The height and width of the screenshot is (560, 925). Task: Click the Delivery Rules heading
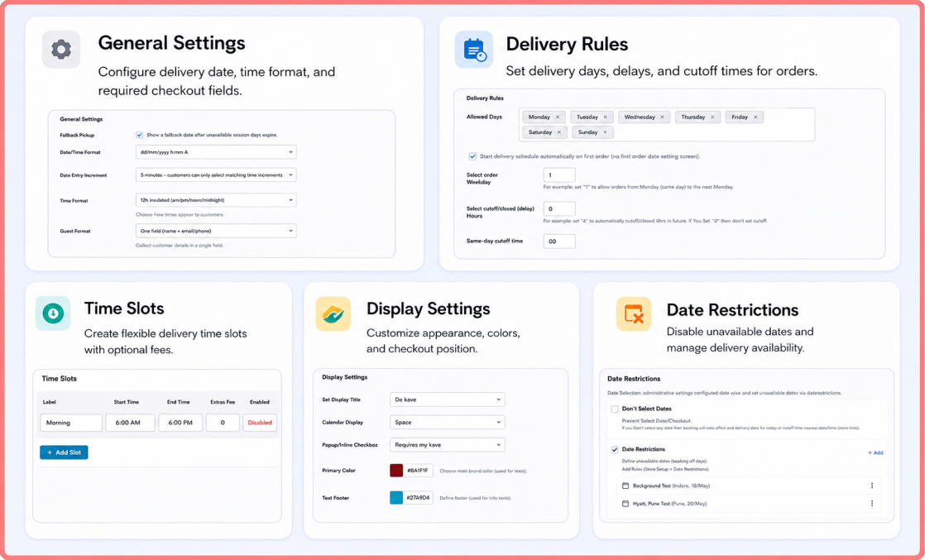point(567,45)
